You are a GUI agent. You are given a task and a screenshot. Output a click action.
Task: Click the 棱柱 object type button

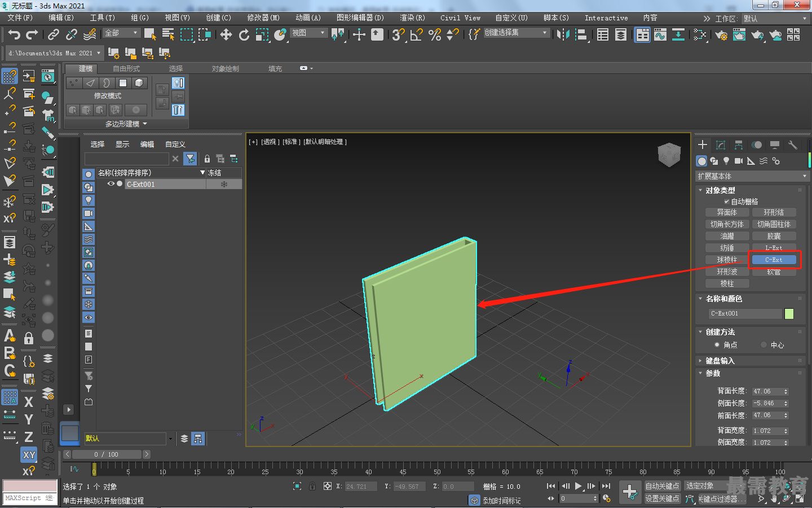(727, 283)
